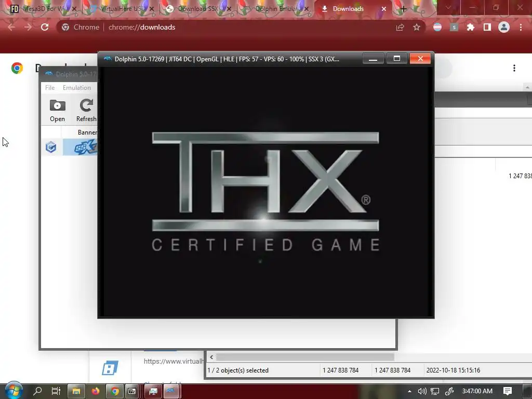This screenshot has width=532, height=399.
Task: Show hidden system tray icons
Action: pyautogui.click(x=409, y=391)
